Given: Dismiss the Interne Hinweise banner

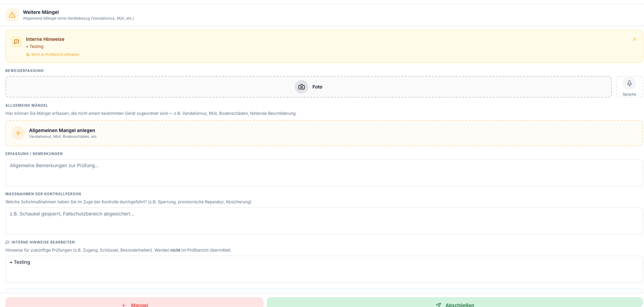Looking at the screenshot, I should point(634,39).
